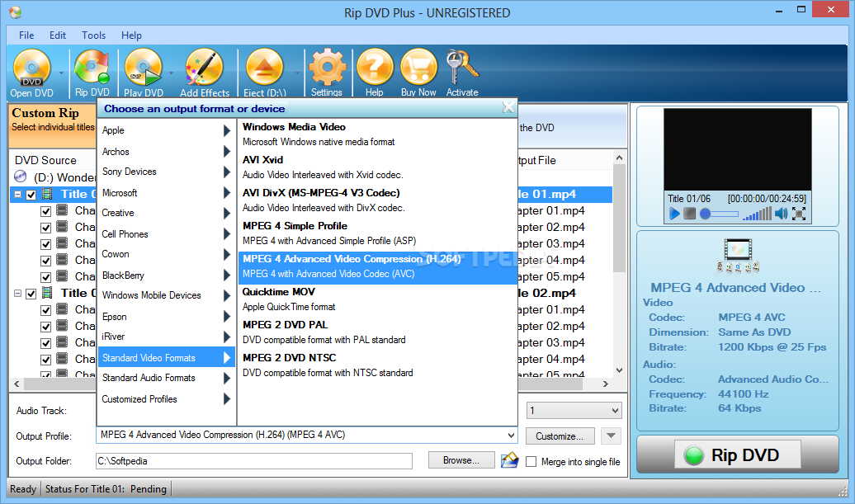This screenshot has height=504, width=855.
Task: Uncheck first chapter checkbox under second Title
Action: click(46, 311)
